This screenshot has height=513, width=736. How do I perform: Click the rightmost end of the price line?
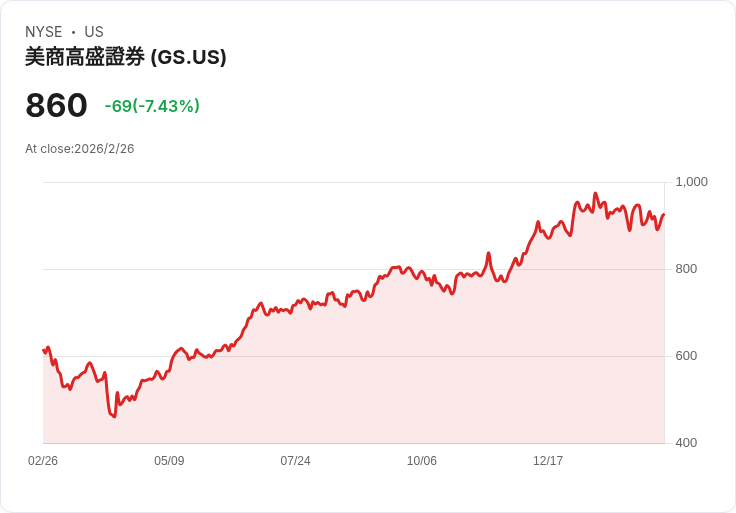[x=664, y=214]
